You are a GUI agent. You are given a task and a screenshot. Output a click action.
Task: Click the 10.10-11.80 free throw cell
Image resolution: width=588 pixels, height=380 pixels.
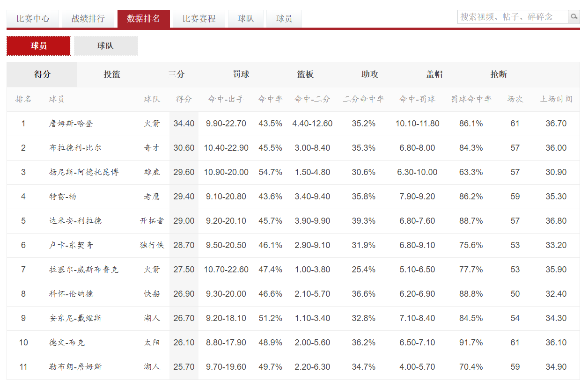click(x=418, y=124)
